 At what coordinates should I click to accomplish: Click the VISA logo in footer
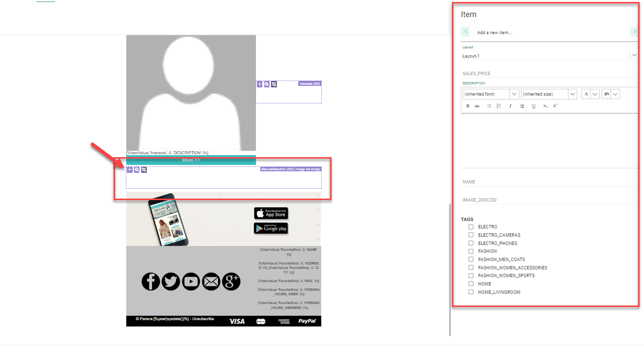[237, 321]
